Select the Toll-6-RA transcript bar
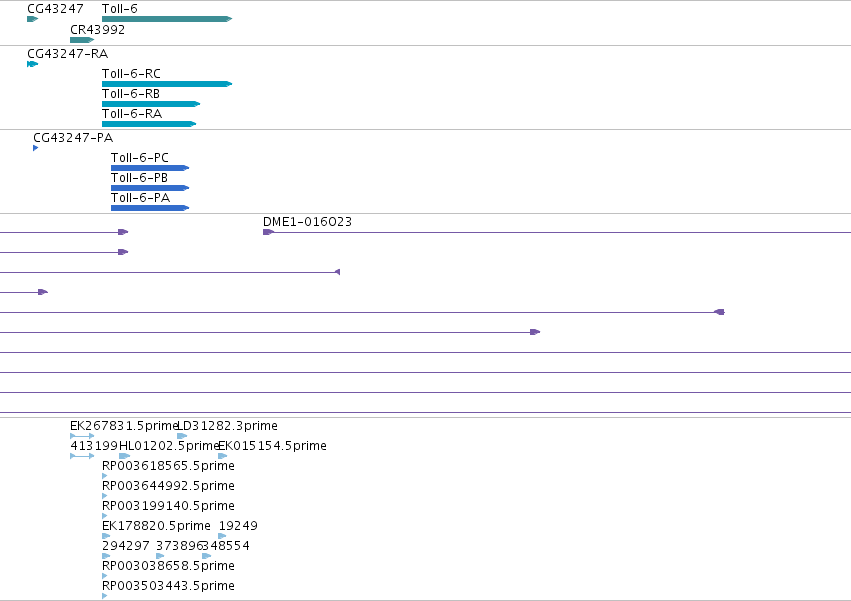Screen dimensions: 851x601 coord(149,124)
